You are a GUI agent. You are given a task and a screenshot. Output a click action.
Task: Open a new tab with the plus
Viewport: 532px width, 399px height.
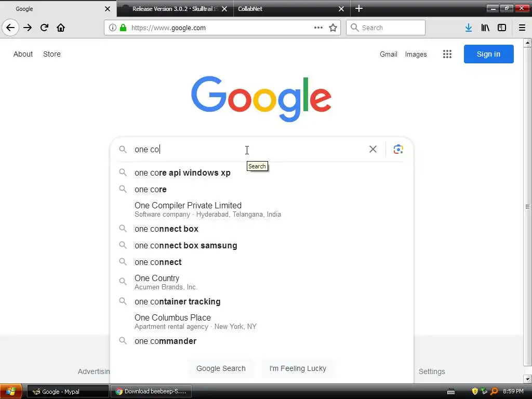point(359,9)
